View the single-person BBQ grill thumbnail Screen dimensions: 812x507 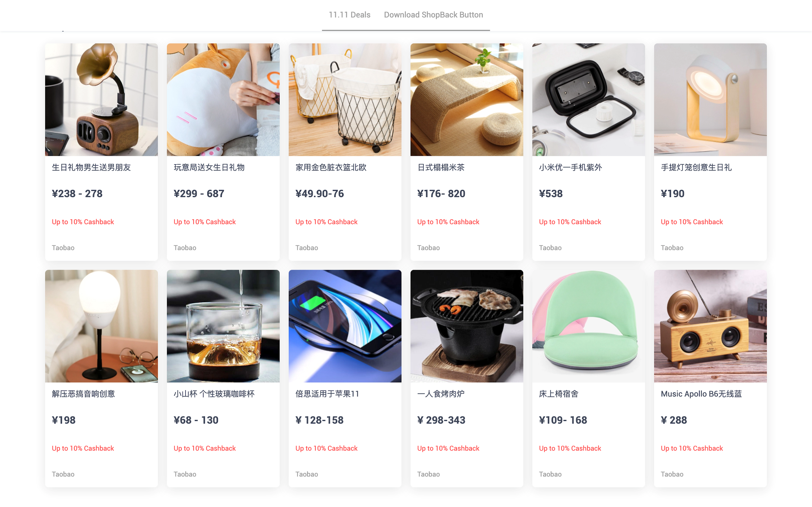click(467, 326)
